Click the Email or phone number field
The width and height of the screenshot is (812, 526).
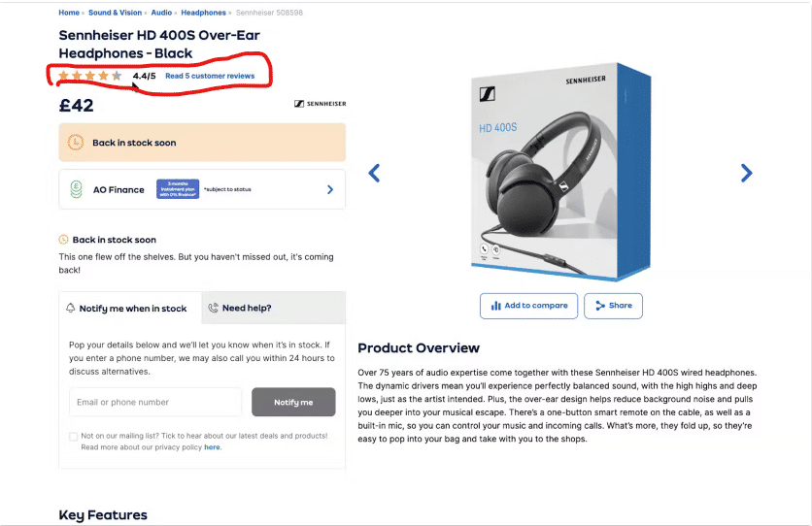tap(155, 402)
